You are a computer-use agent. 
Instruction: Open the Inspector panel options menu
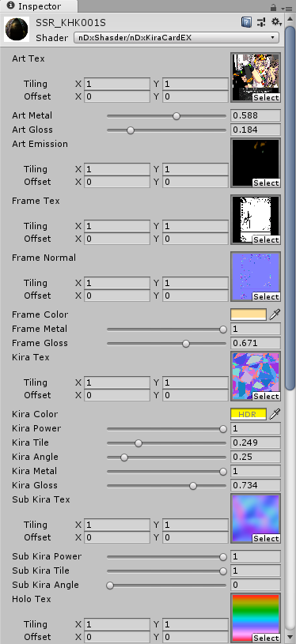click(287, 8)
